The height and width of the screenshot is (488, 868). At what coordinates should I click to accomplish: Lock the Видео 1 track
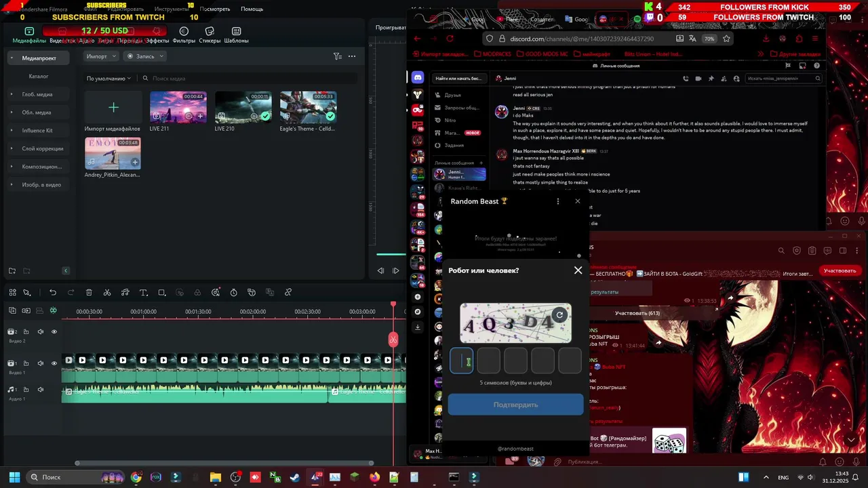pyautogui.click(x=26, y=363)
